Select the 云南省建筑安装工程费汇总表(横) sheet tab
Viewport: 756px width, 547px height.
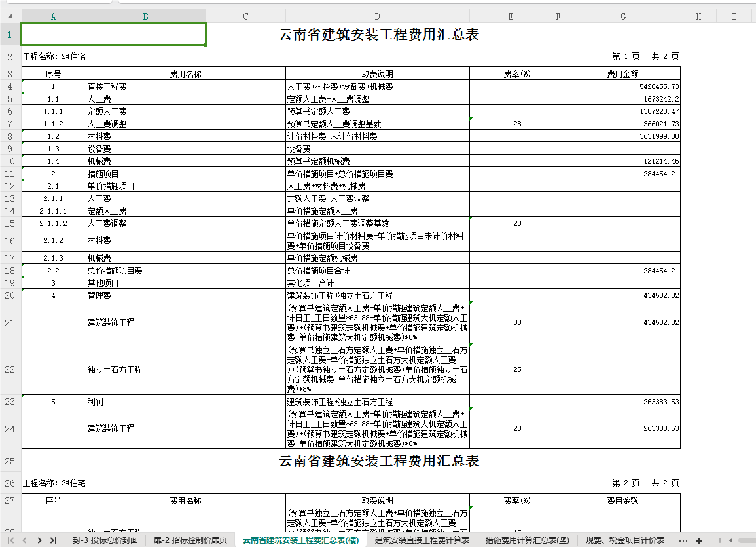pos(301,540)
